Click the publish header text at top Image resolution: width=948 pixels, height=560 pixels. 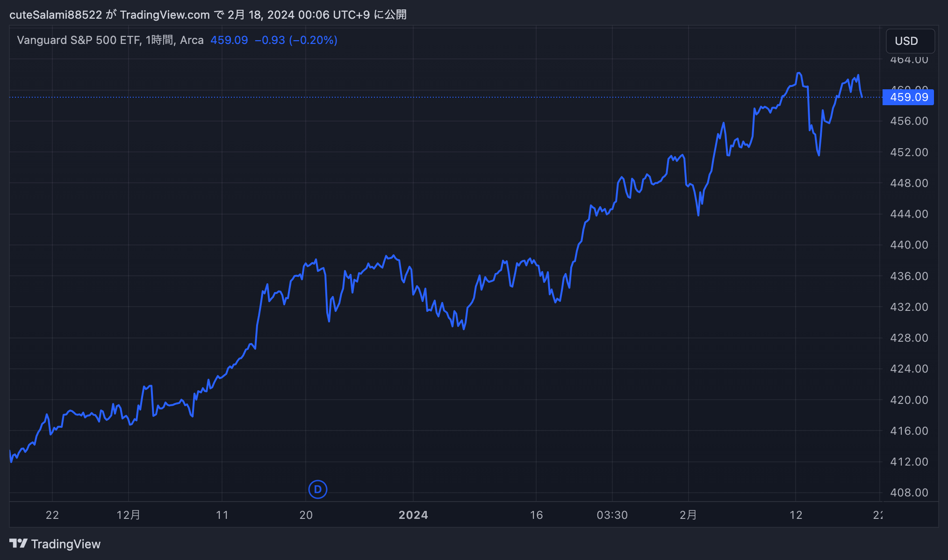208,15
